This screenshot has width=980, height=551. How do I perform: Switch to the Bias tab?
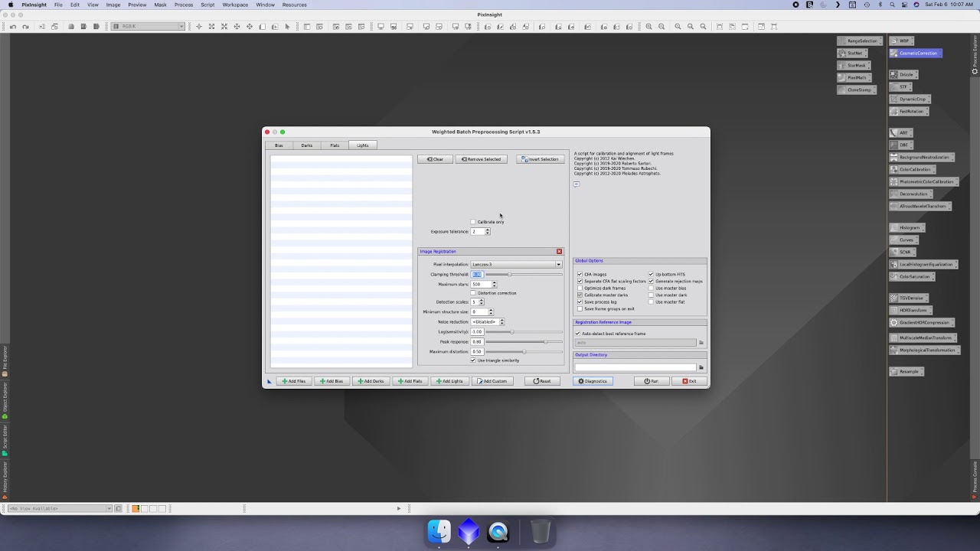point(279,145)
